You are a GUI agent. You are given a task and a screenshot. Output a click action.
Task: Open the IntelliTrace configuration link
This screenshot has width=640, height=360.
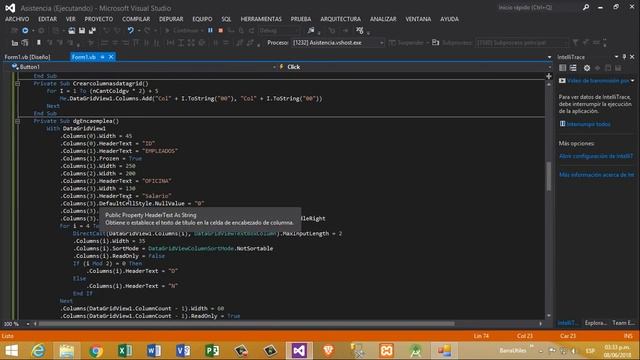[596, 156]
